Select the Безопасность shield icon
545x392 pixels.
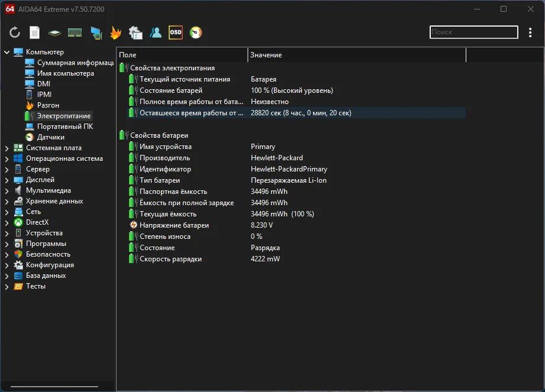click(x=18, y=254)
